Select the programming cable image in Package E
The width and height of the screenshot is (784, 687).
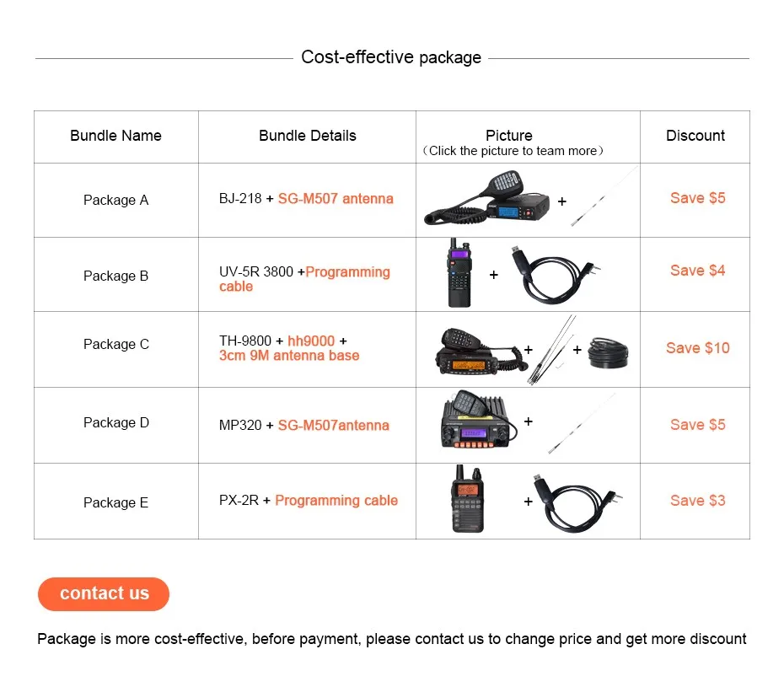pyautogui.click(x=577, y=503)
